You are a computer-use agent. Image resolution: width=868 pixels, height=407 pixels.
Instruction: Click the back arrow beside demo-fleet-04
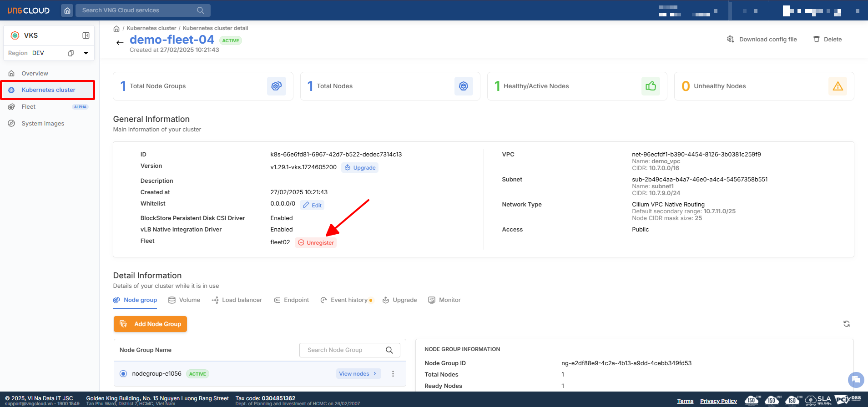pos(120,43)
